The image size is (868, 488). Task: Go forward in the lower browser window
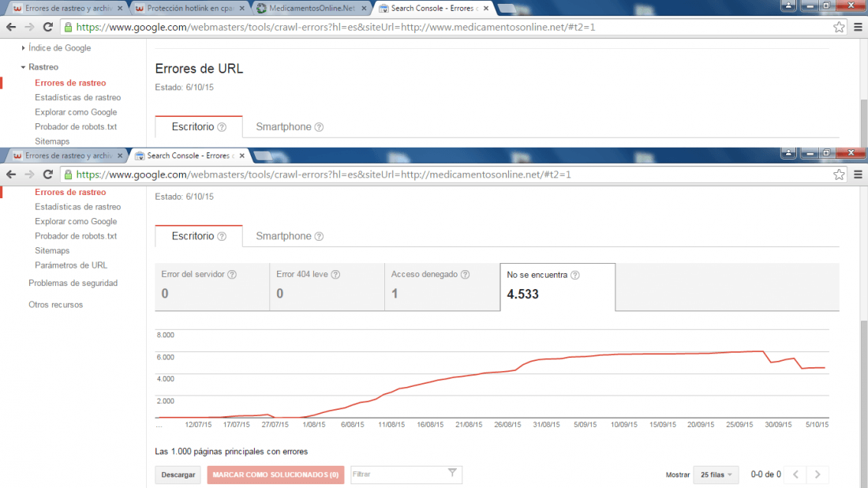tap(29, 175)
